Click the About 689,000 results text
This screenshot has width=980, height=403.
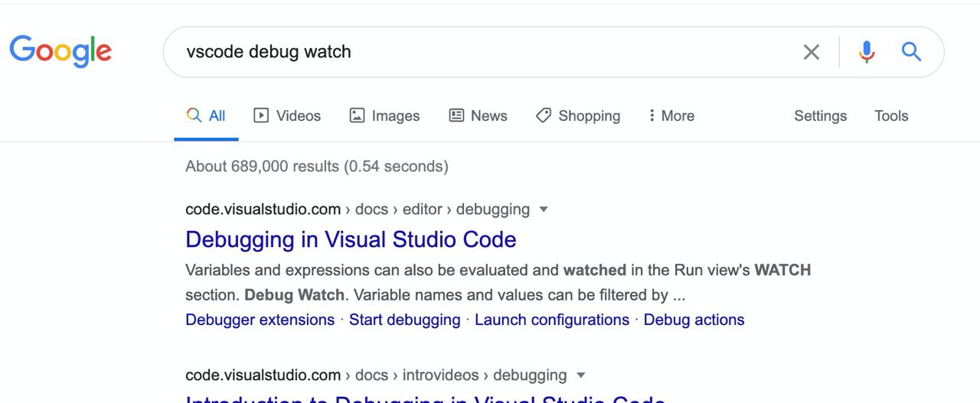[317, 166]
